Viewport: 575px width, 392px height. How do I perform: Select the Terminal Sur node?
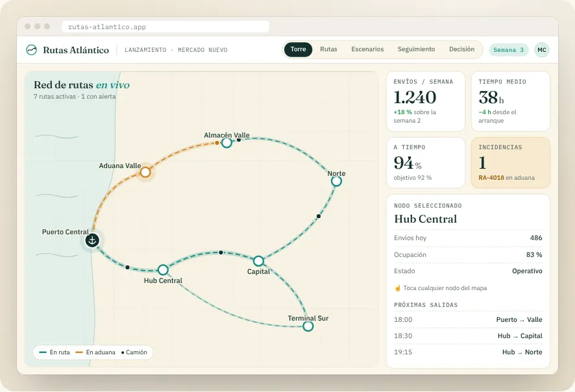pyautogui.click(x=308, y=326)
